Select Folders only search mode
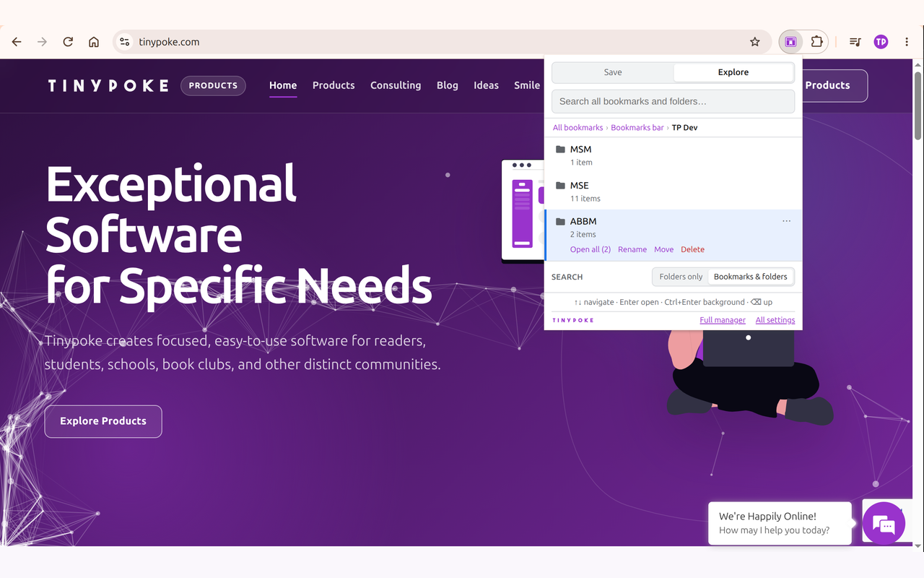This screenshot has width=924, height=578. [681, 277]
